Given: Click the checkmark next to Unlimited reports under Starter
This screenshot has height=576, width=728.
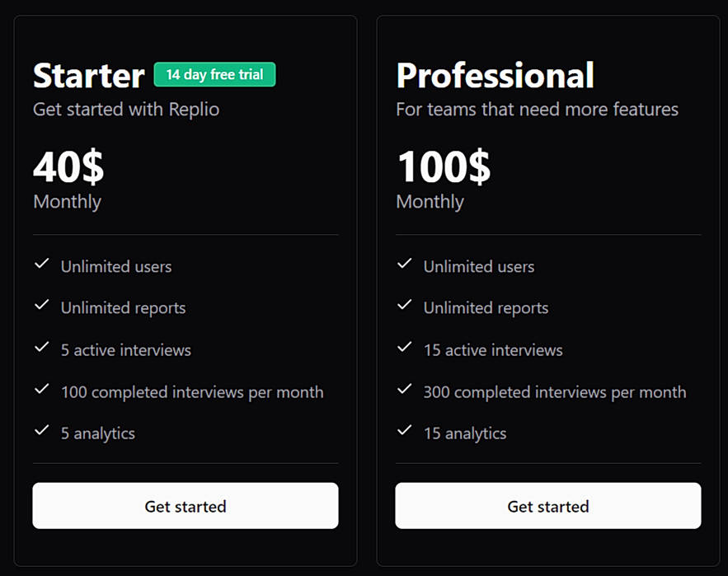Looking at the screenshot, I should (x=42, y=304).
